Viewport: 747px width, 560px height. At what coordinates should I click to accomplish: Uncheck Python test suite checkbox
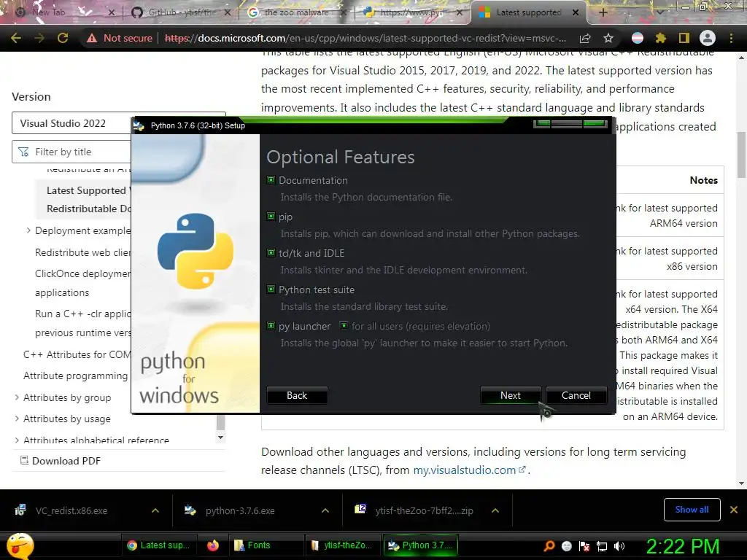pyautogui.click(x=271, y=289)
